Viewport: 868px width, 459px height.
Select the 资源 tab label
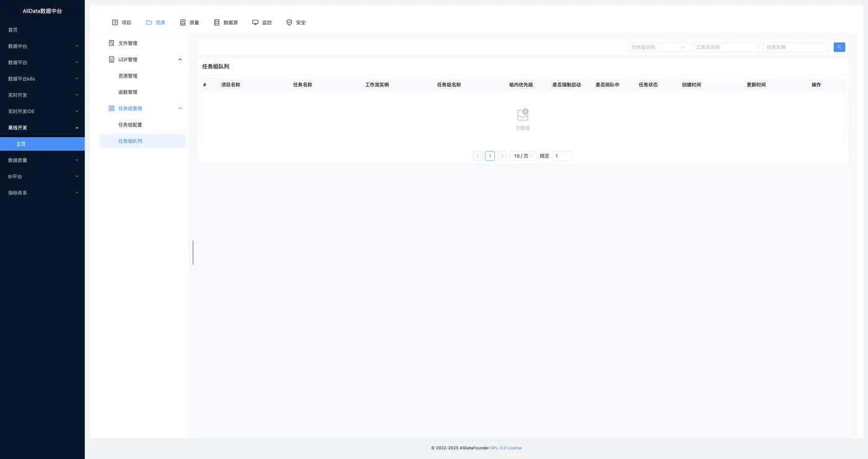point(161,22)
